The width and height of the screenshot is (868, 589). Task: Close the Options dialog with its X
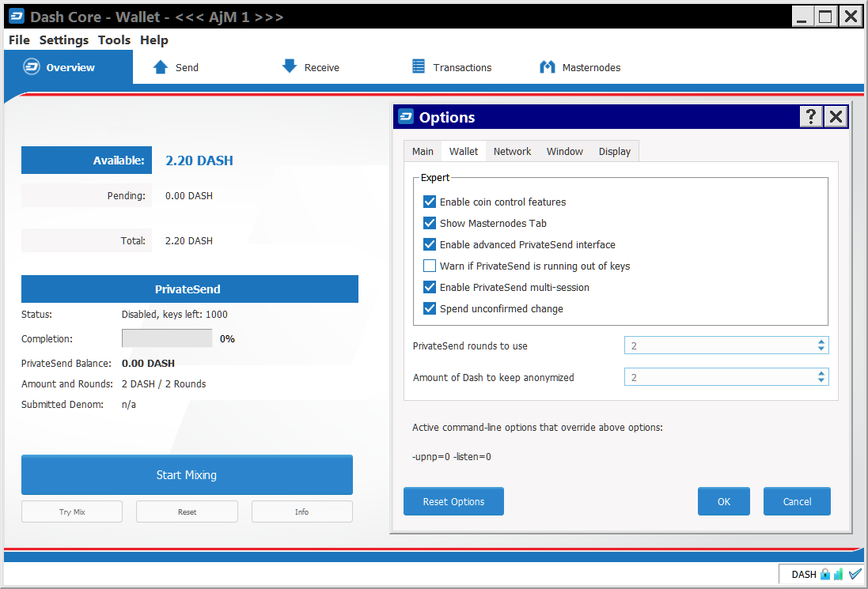coord(836,117)
